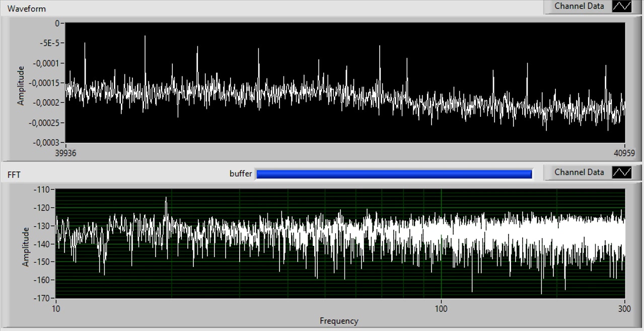Viewport: 644px width, 331px height.
Task: Click the FFT y-axis value -160
Action: point(43,280)
